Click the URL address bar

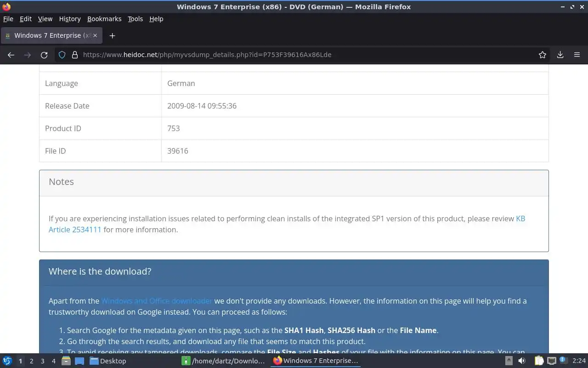303,55
